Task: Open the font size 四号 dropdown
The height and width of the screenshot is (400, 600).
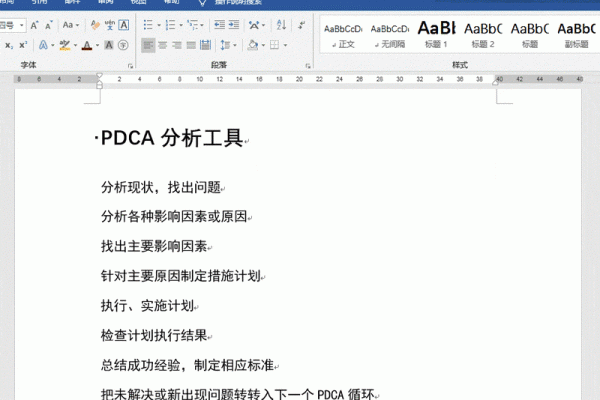Action: (22, 25)
